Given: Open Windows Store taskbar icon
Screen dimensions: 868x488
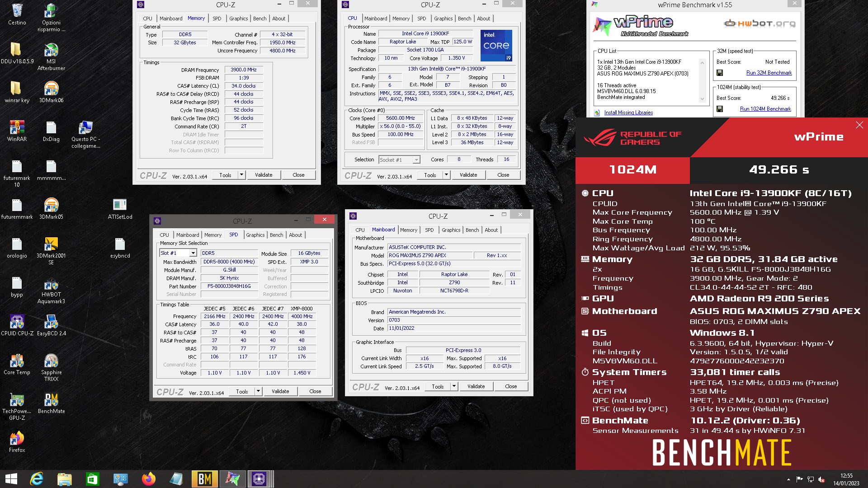Looking at the screenshot, I should [x=93, y=479].
